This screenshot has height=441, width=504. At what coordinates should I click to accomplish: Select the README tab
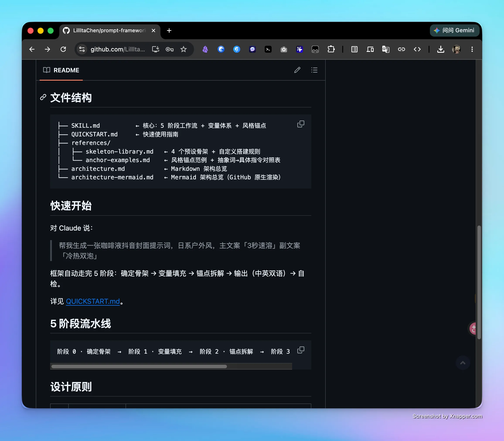tap(61, 70)
